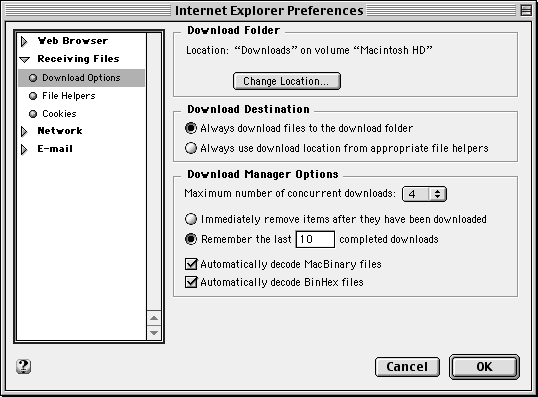Expand the E-mail category triangle
Viewport: 538px width, 397px height.
tap(24, 149)
